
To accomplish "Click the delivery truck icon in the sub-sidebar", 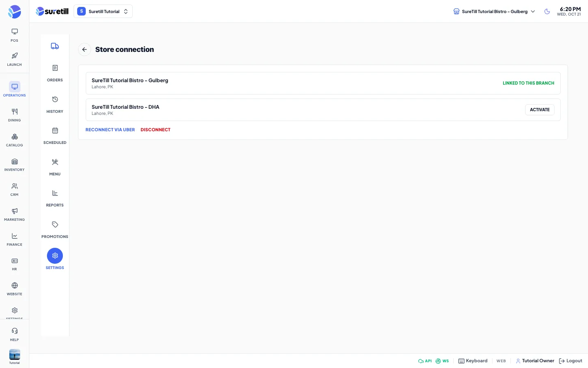I will pyautogui.click(x=55, y=46).
